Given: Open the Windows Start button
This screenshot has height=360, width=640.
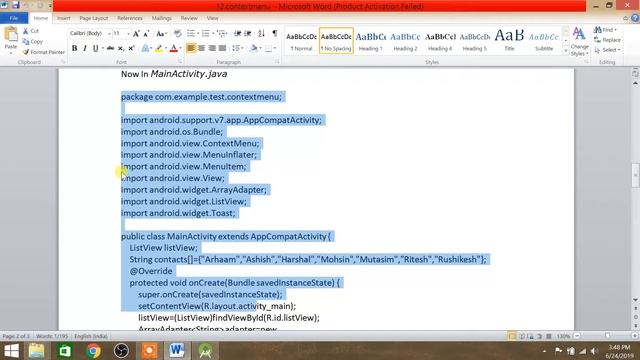Looking at the screenshot, I should pyautogui.click(x=11, y=351).
